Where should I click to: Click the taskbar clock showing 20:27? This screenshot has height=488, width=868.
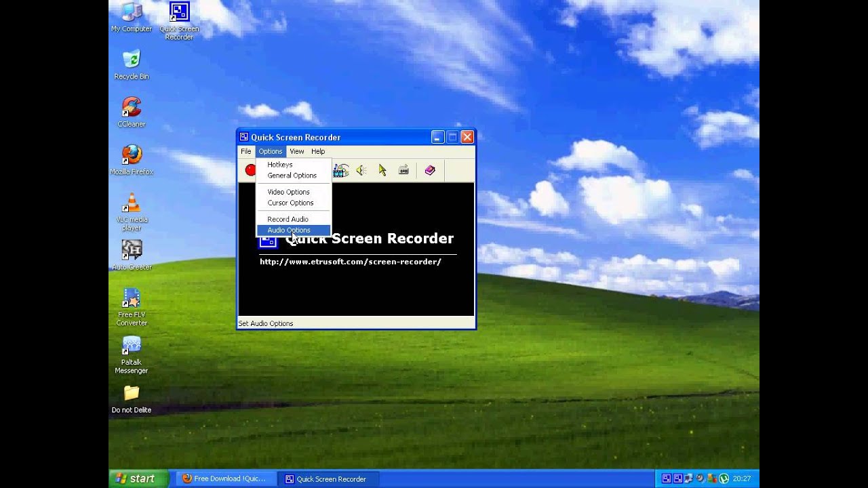coord(741,479)
